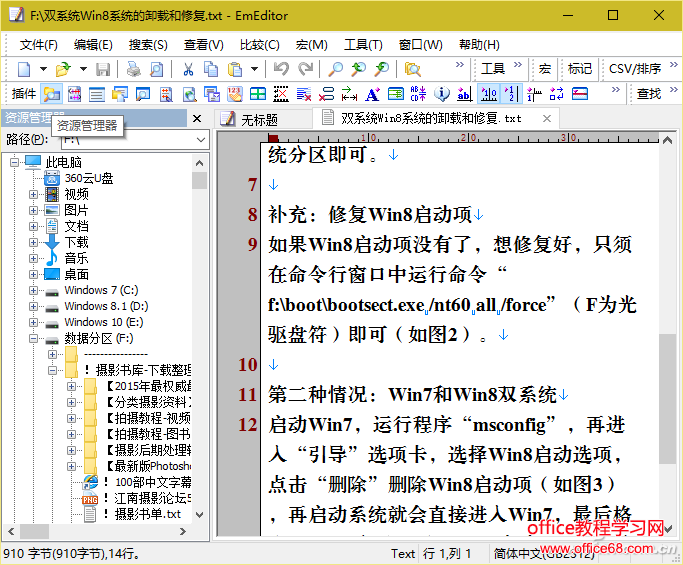683x565 pixels.
Task: Expand the Windows 7 (C:) drive
Action: 34,290
